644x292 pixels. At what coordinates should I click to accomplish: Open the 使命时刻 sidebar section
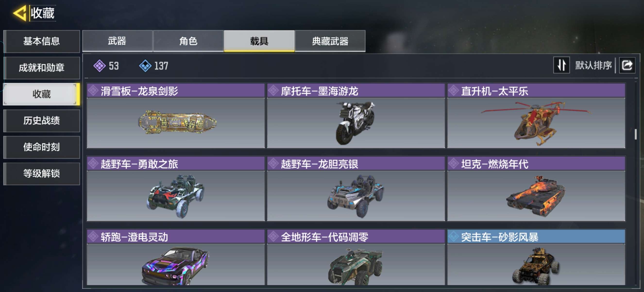pyautogui.click(x=42, y=147)
